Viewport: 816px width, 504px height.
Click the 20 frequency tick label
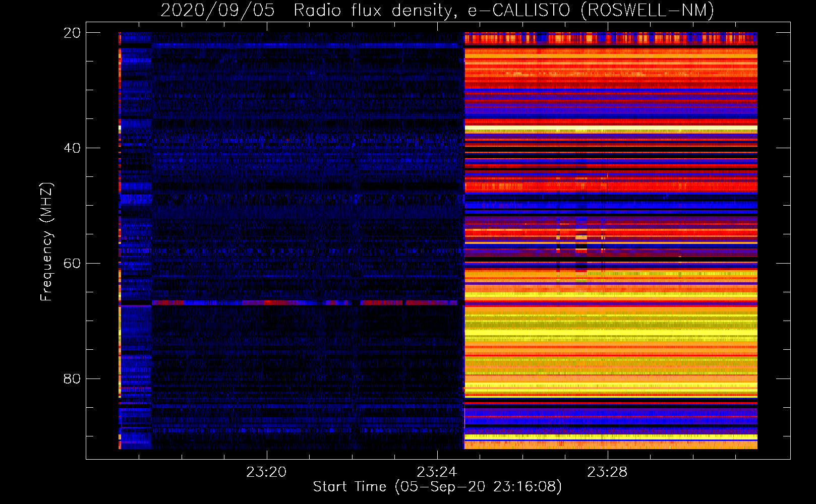point(72,33)
